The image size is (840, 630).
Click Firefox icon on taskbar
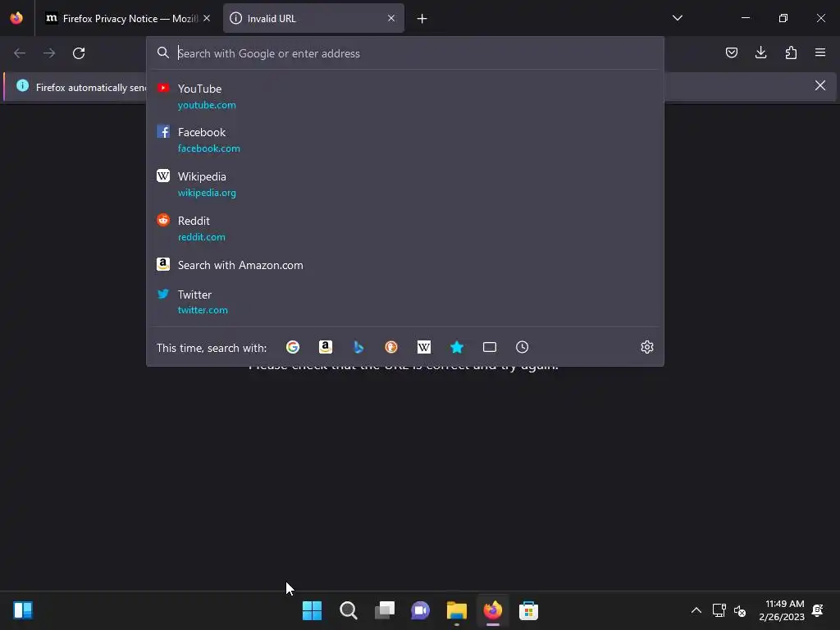pyautogui.click(x=493, y=610)
